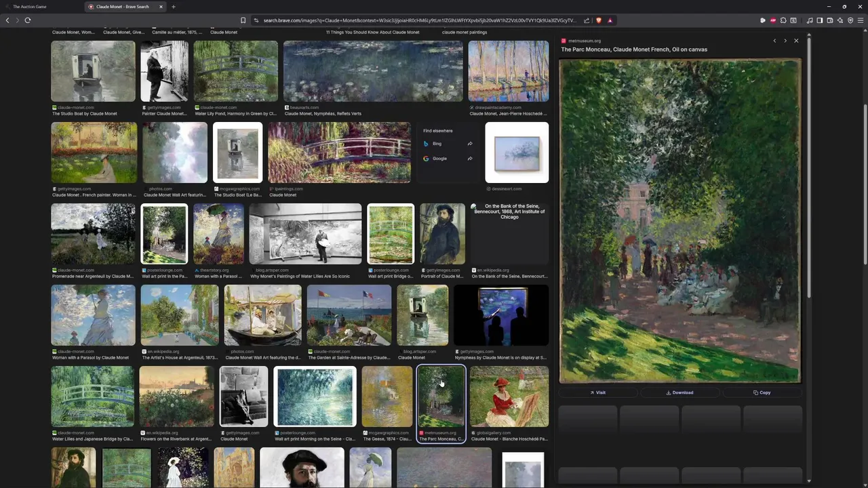This screenshot has height=488, width=868.
Task: Open The Studio Boat by Claude Monet thumbnail
Action: [93, 71]
